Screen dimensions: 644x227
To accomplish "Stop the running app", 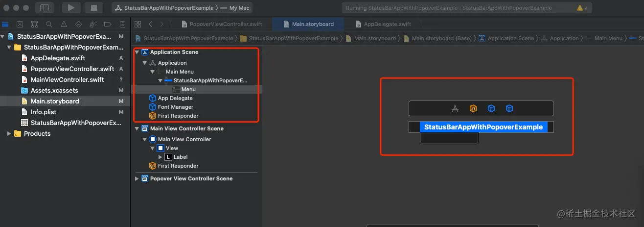I will point(93,8).
